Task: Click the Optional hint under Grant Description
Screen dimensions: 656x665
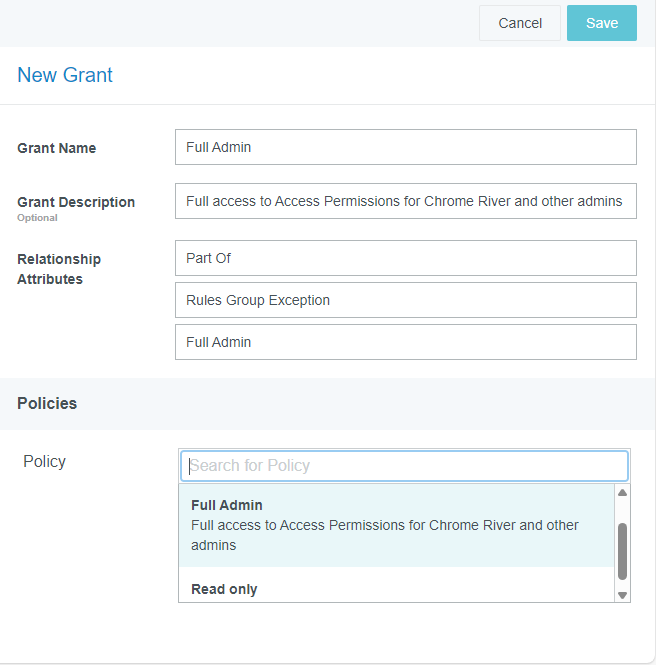Action: click(x=37, y=218)
